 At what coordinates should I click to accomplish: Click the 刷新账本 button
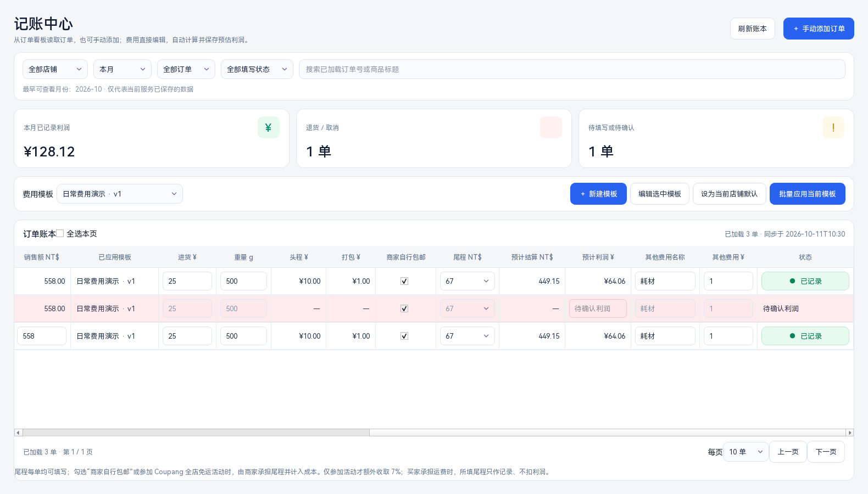753,29
